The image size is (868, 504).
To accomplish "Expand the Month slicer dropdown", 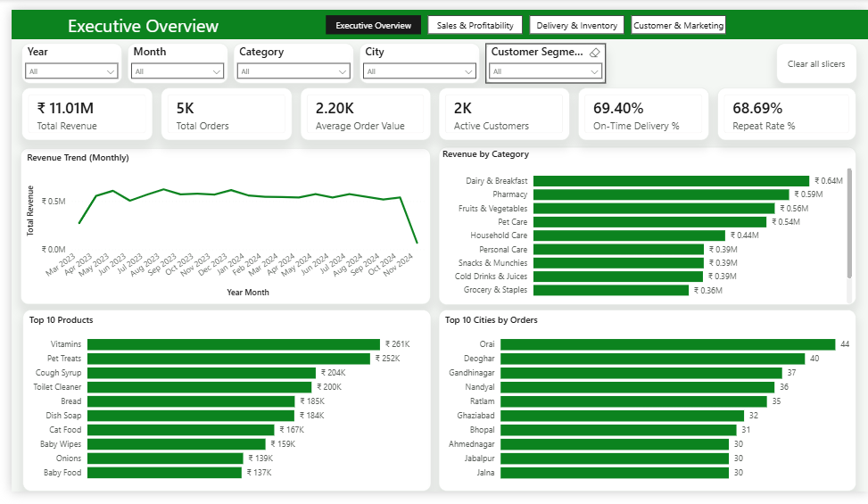I will pos(178,71).
